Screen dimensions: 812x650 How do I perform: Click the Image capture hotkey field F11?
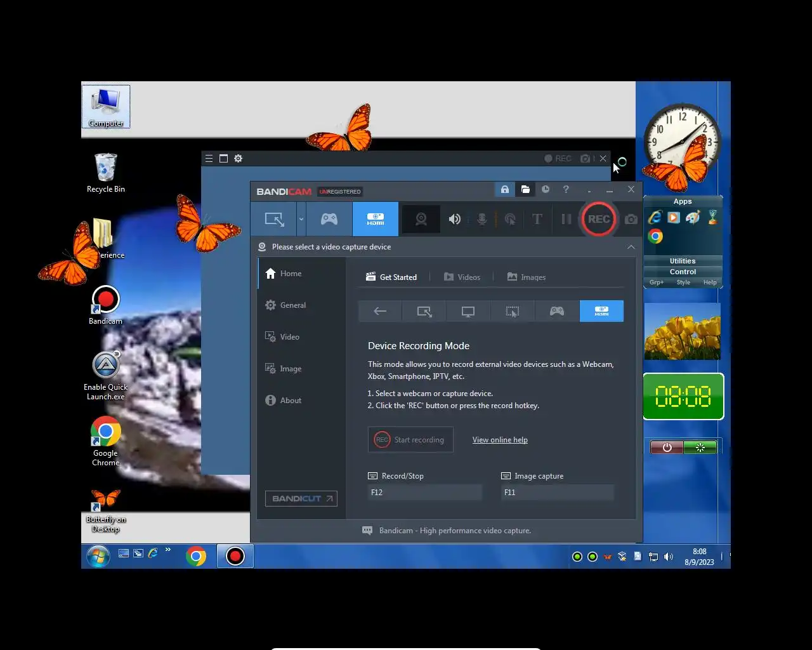pos(558,493)
